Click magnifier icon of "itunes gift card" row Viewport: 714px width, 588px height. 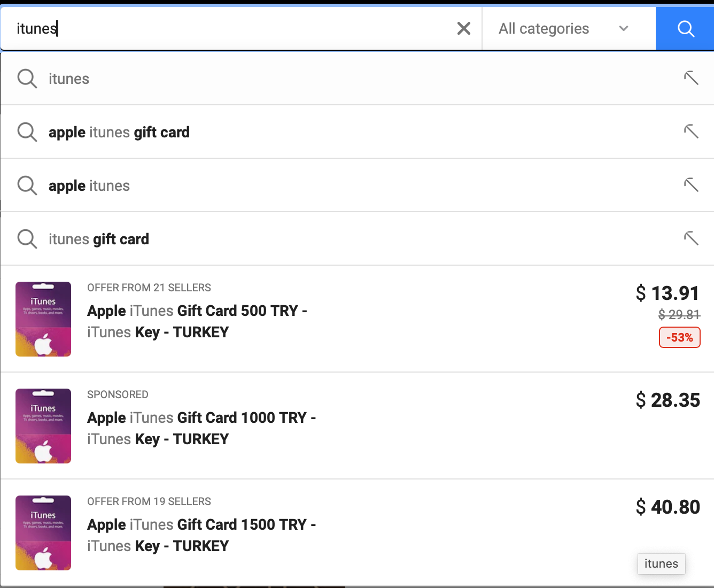[27, 239]
